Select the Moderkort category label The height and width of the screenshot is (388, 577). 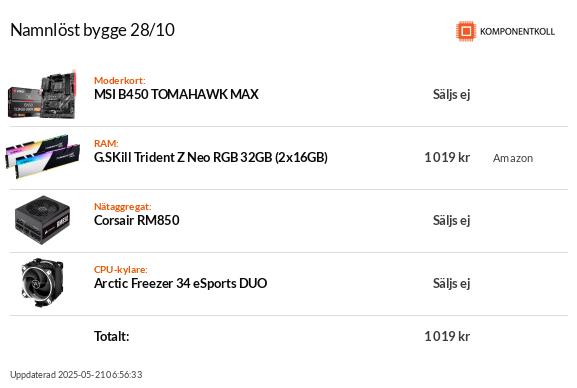point(120,80)
